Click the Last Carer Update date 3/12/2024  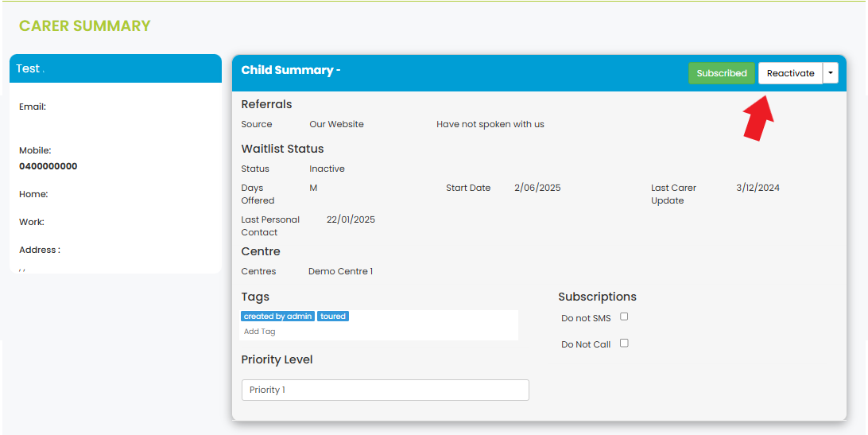(x=758, y=188)
